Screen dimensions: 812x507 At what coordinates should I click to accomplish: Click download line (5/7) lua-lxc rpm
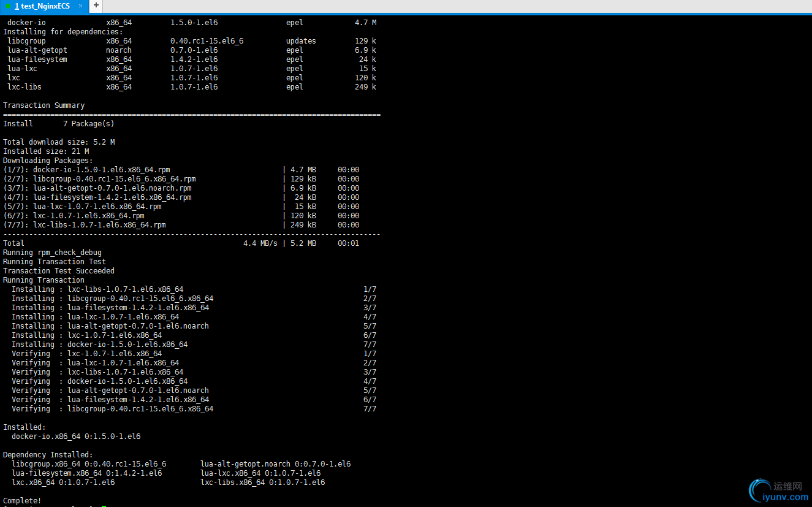pos(181,207)
